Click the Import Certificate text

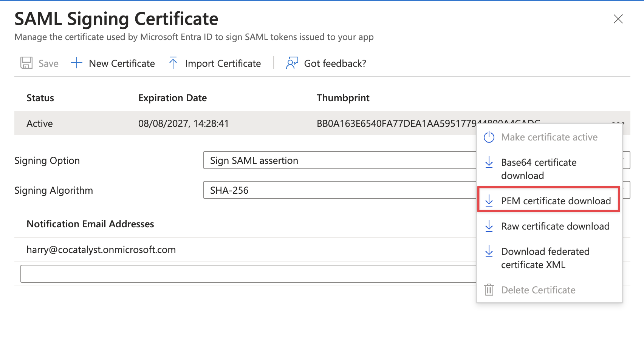[223, 63]
